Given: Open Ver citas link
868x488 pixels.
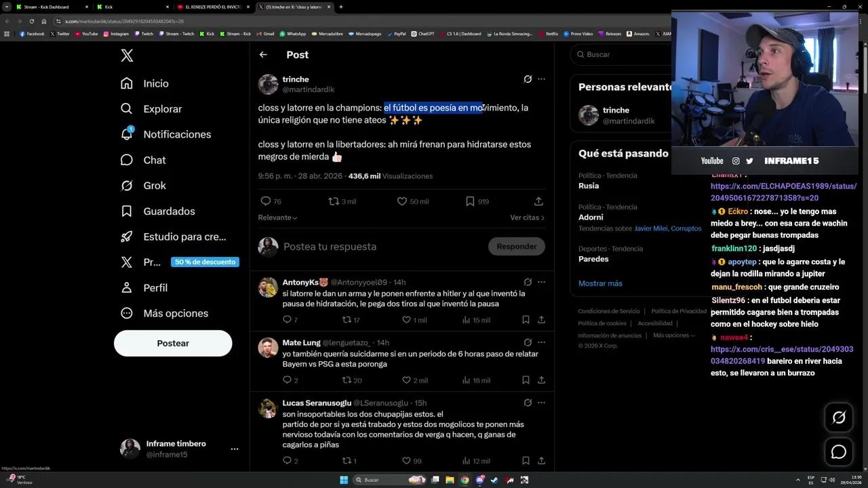Looking at the screenshot, I should (x=527, y=218).
